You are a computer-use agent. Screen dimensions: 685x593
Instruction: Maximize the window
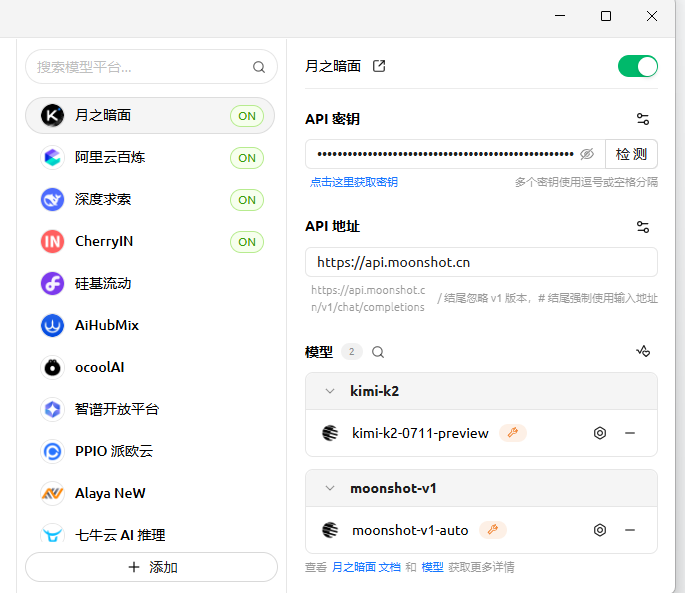tap(605, 16)
